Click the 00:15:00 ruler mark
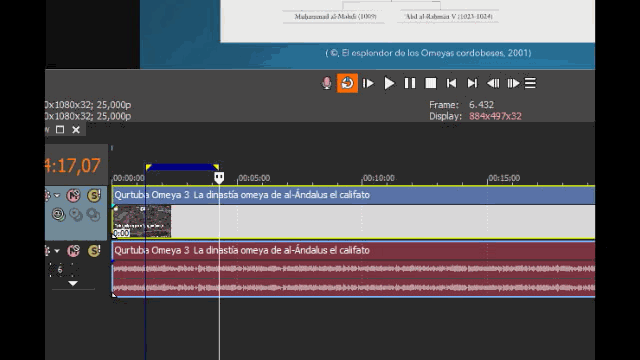640x360 pixels. point(504,178)
